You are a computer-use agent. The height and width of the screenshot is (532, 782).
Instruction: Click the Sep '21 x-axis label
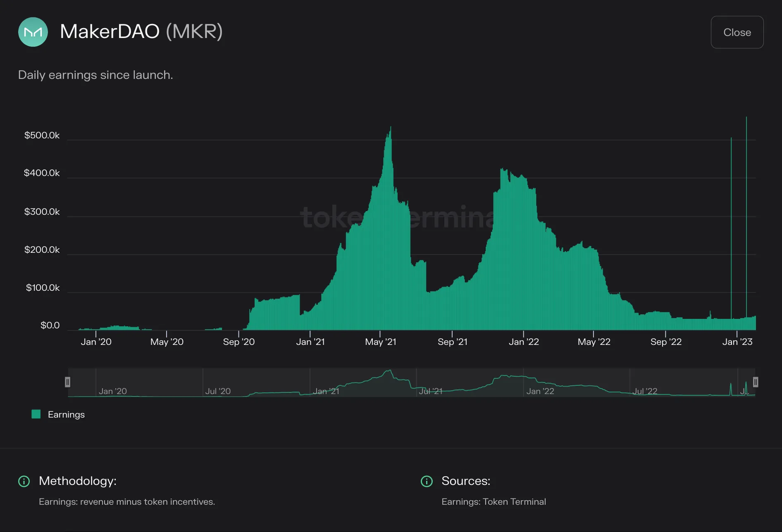453,342
